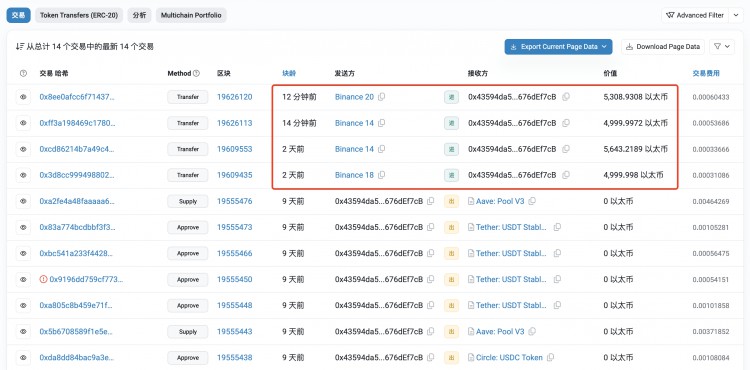The image size is (750, 370).
Task: Open Tether: USDT contract in block 19555466 row
Action: (511, 253)
